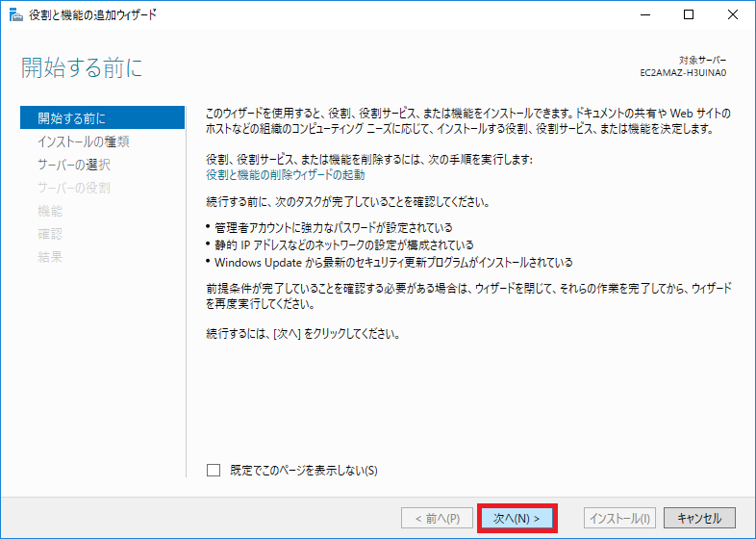Click the 役割、役割サービス、または機能を削除するには sentence
The height and width of the screenshot is (539, 756).
pos(369,159)
